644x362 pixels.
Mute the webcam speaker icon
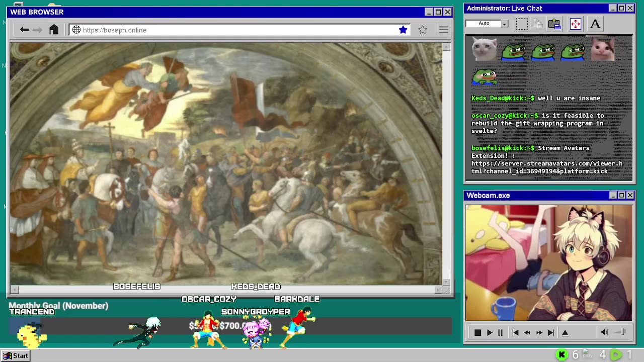[605, 332]
